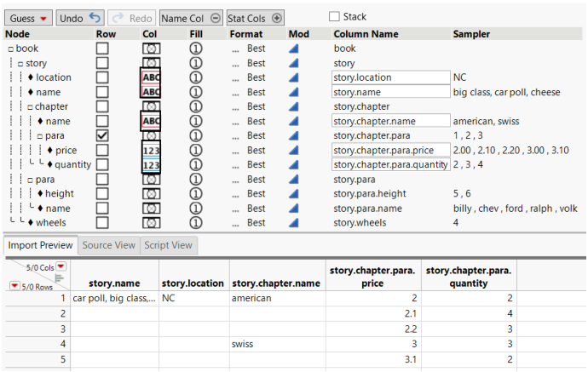Screen dimensions: 588x372
Task: Enable the Stack checkbox
Action: (x=334, y=17)
